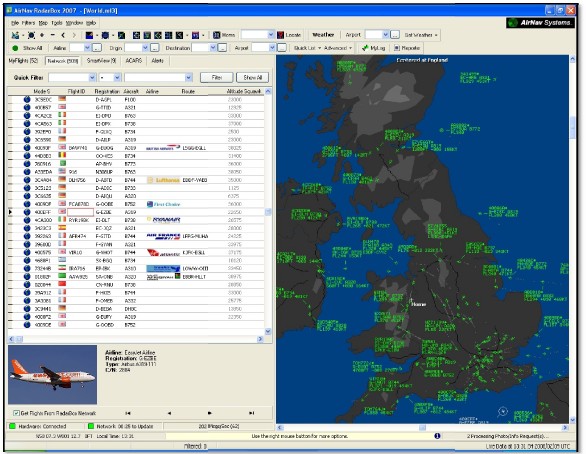586x454 pixels.
Task: Click the globe map icon in toolbar
Action: 105,35
